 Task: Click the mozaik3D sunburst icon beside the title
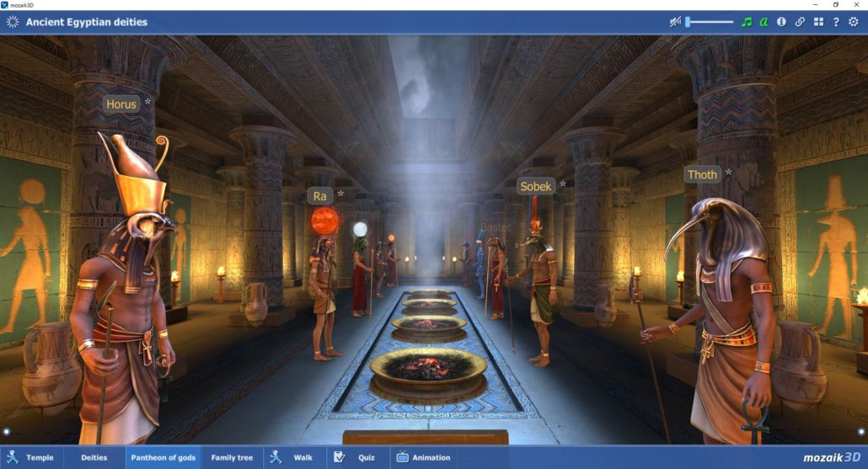(x=13, y=22)
